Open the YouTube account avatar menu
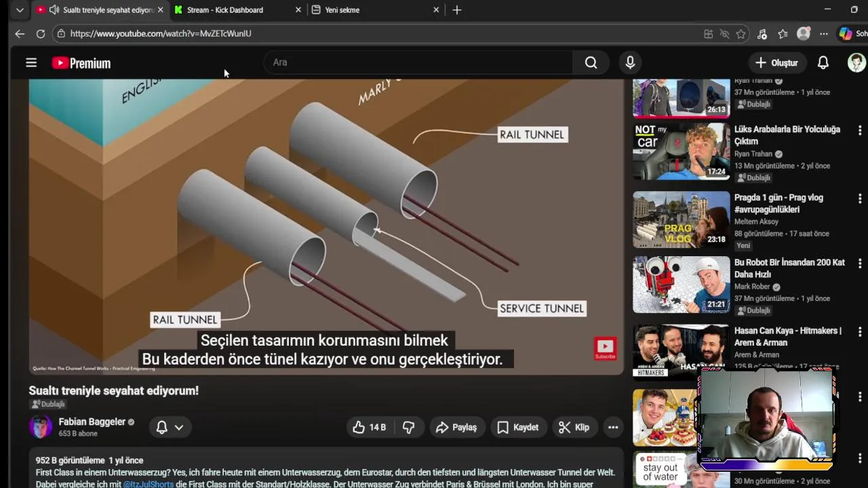The width and height of the screenshot is (868, 488). tap(856, 62)
